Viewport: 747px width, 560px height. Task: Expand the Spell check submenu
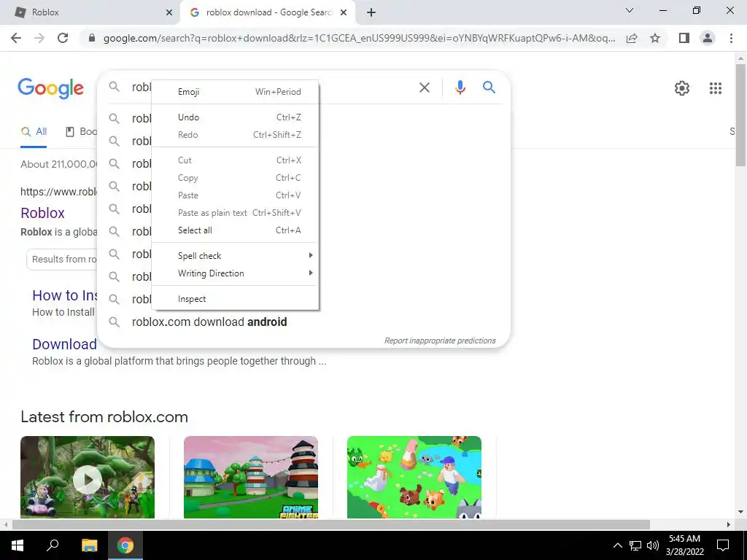tap(236, 256)
